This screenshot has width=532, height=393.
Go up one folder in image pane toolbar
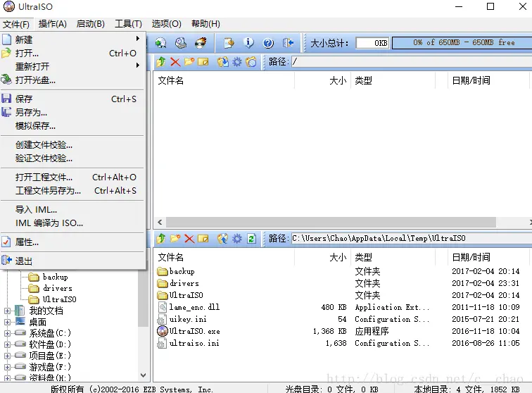161,62
